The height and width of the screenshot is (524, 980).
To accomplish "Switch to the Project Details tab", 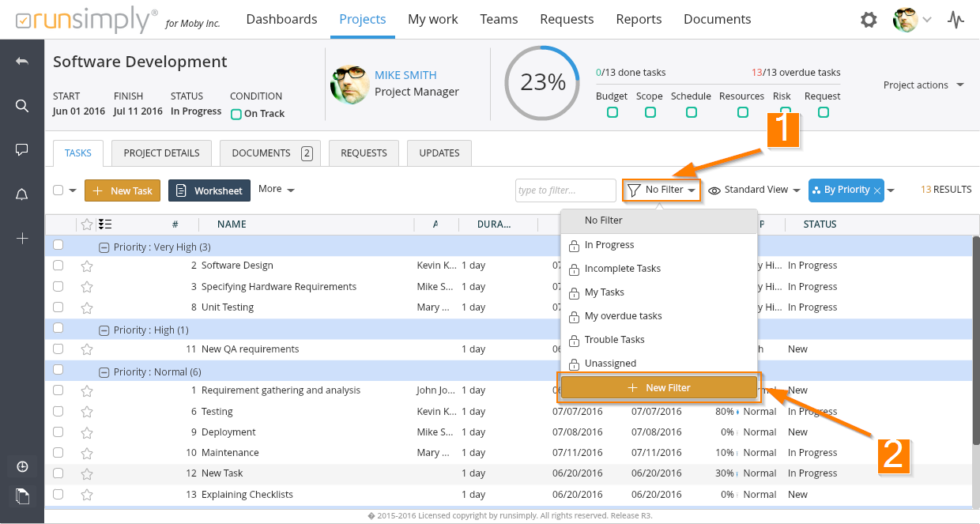I will click(161, 153).
